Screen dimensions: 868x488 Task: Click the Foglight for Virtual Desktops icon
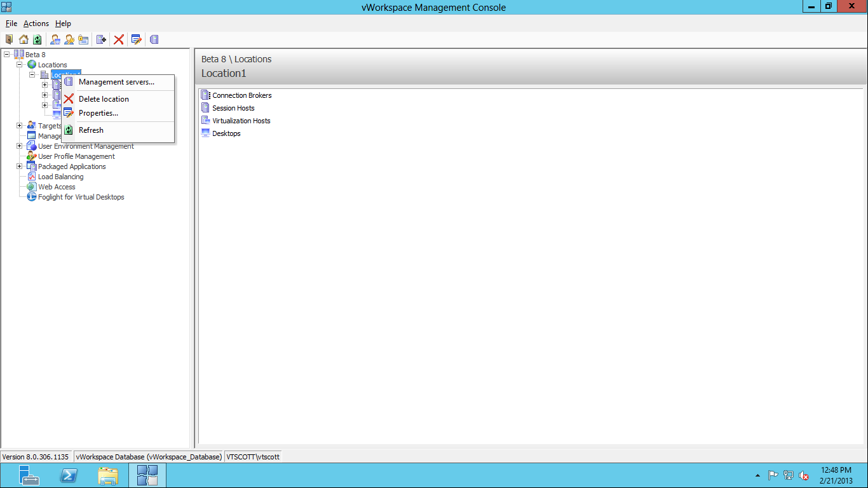(32, 197)
